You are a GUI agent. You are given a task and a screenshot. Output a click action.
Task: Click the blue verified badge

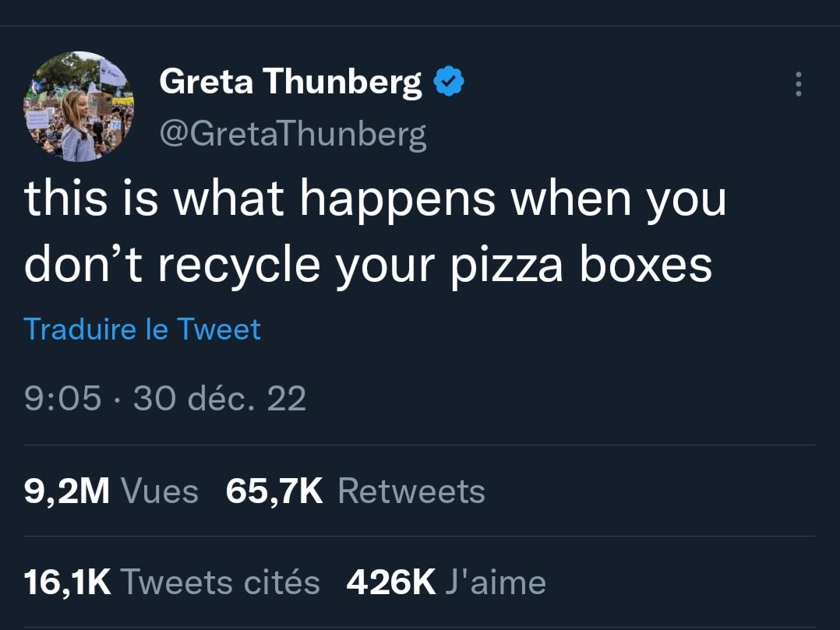tap(447, 82)
